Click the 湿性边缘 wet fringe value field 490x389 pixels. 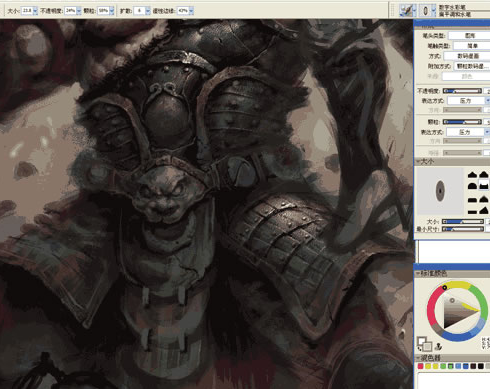pos(183,11)
